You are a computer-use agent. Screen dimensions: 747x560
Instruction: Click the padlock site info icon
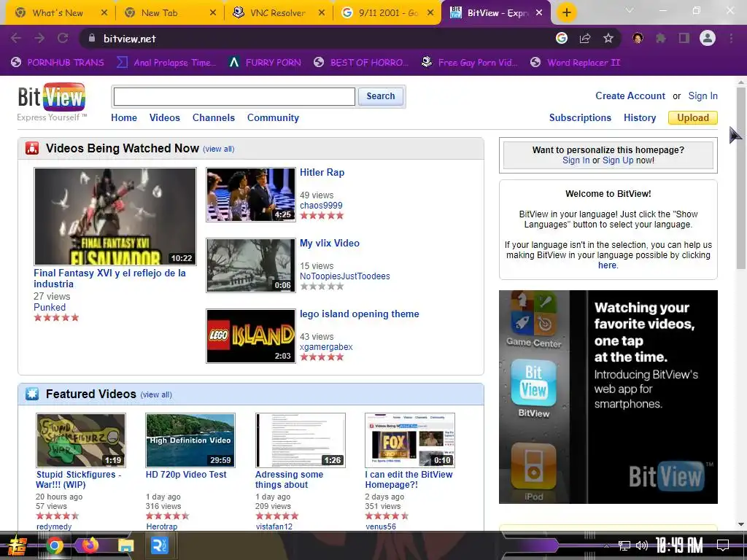click(x=92, y=38)
